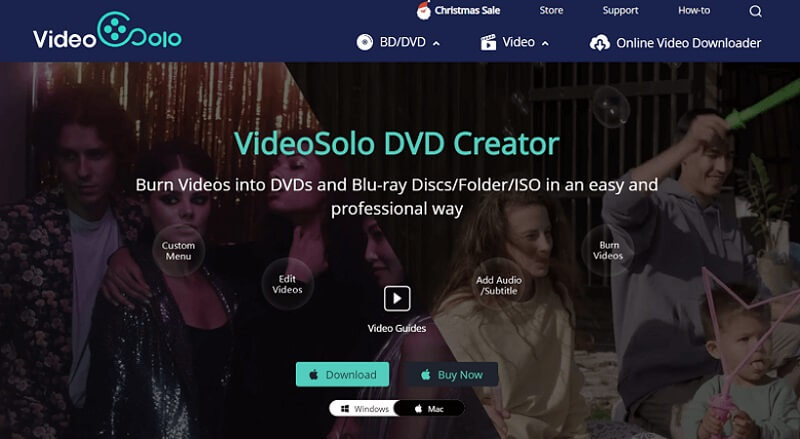Open Online Video Downloader
Image resolution: width=800 pixels, height=439 pixels.
688,43
